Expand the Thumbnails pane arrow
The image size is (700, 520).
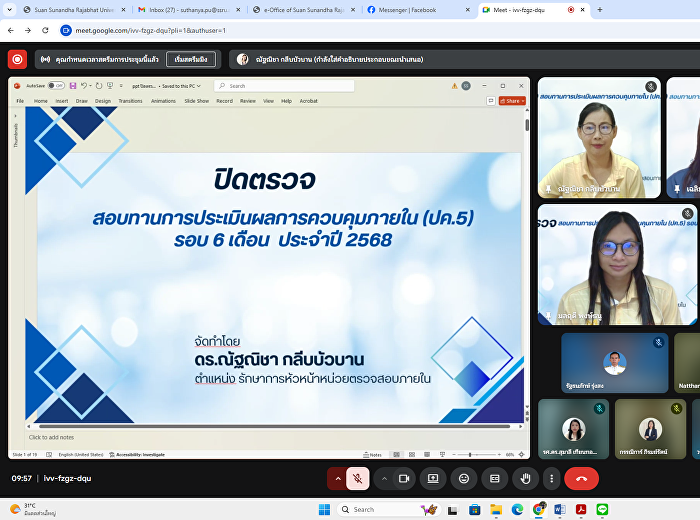16,116
